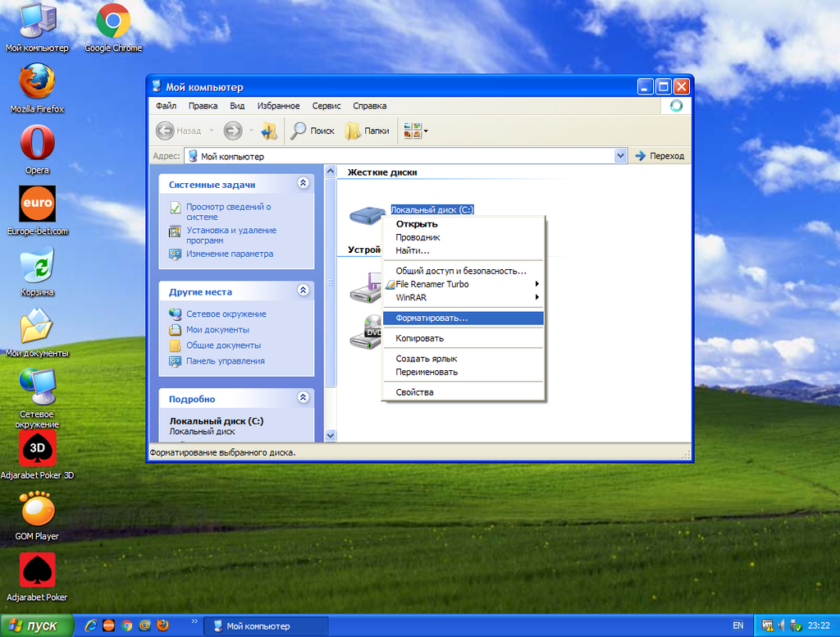The width and height of the screenshot is (840, 637).
Task: Select the Локальный диск (C:) drive icon
Action: point(367,214)
